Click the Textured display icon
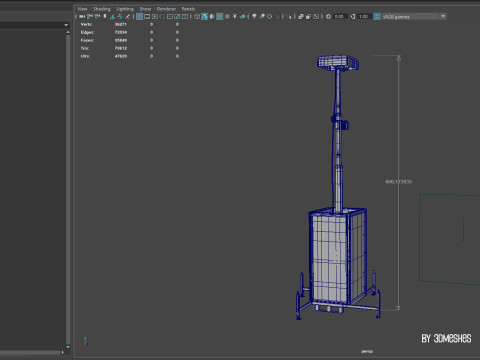The height and width of the screenshot is (360, 480). pos(227,16)
